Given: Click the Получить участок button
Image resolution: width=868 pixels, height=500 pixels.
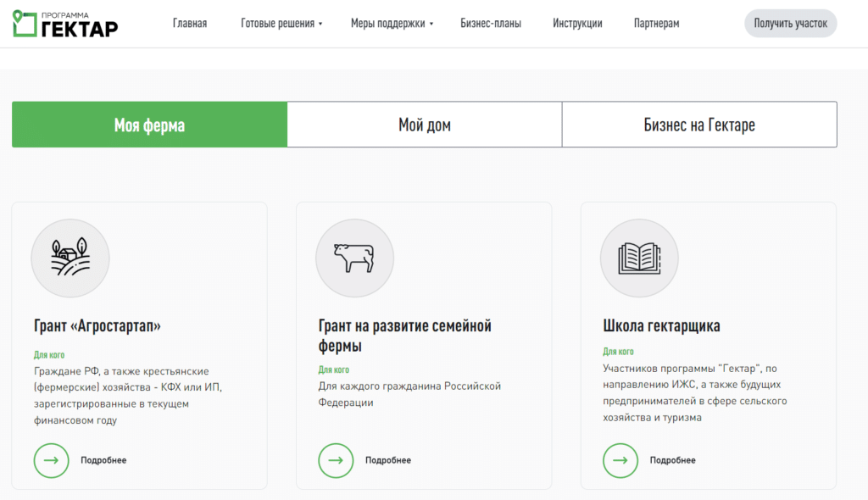Looking at the screenshot, I should pyautogui.click(x=791, y=23).
